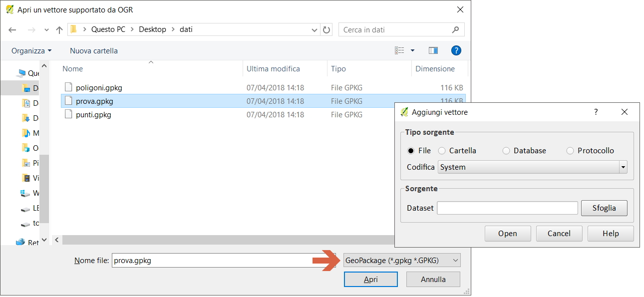Screen dimensions: 644x297
Task: Select the Database source type
Action: 506,151
